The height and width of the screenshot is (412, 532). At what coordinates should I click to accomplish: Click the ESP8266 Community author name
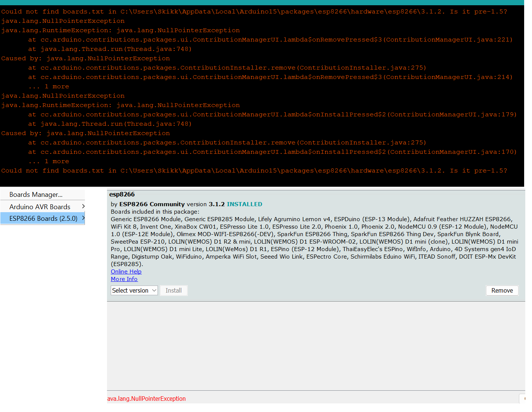click(x=152, y=204)
